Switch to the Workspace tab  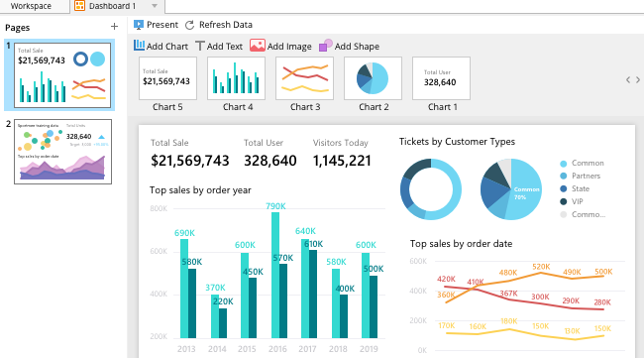(x=32, y=6)
